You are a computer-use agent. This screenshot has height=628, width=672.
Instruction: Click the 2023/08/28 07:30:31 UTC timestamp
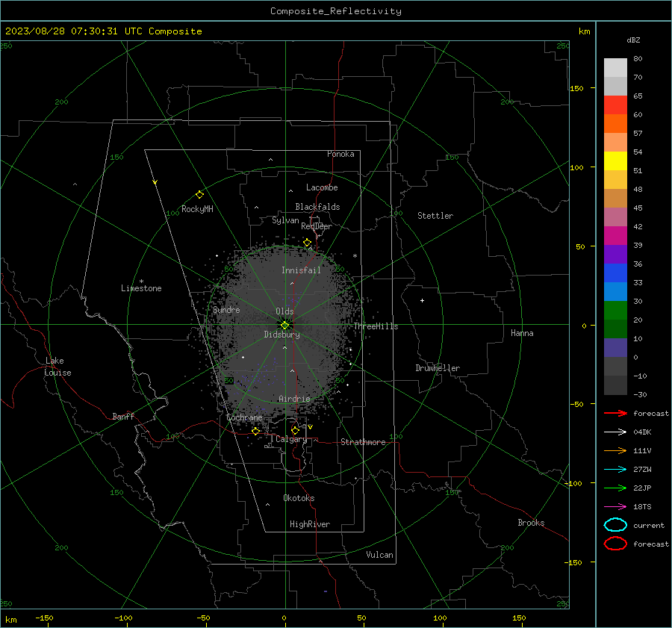click(x=75, y=31)
